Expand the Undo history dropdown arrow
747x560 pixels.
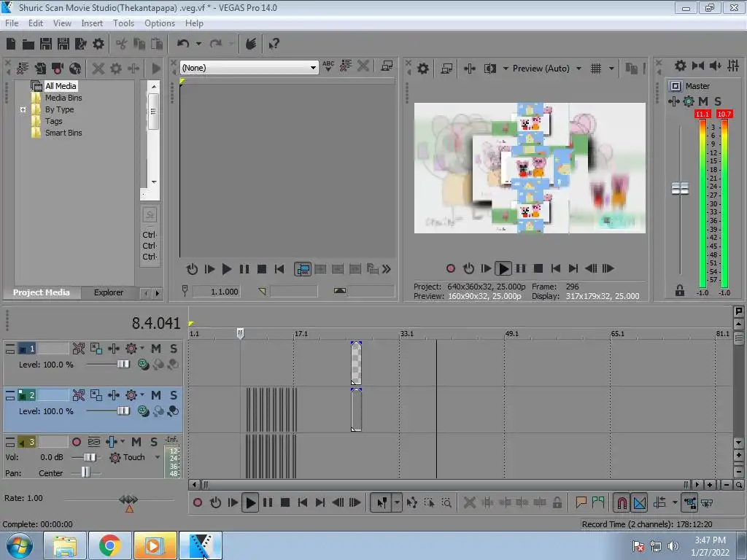coord(198,44)
